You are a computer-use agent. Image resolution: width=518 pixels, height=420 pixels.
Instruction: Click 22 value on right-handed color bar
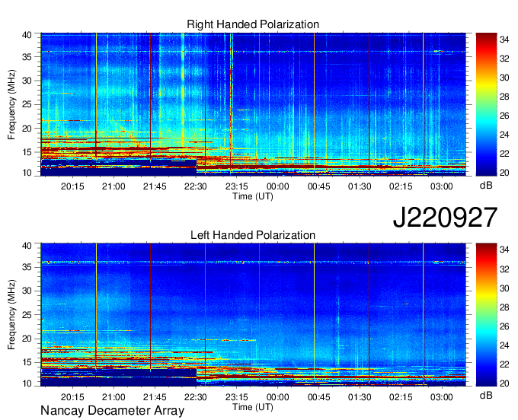(x=504, y=154)
